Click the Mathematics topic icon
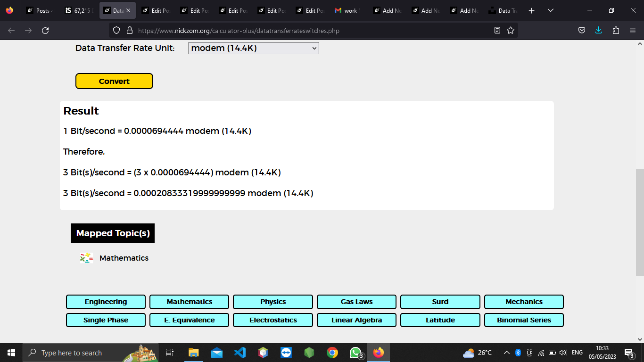Image resolution: width=644 pixels, height=362 pixels. (86, 258)
